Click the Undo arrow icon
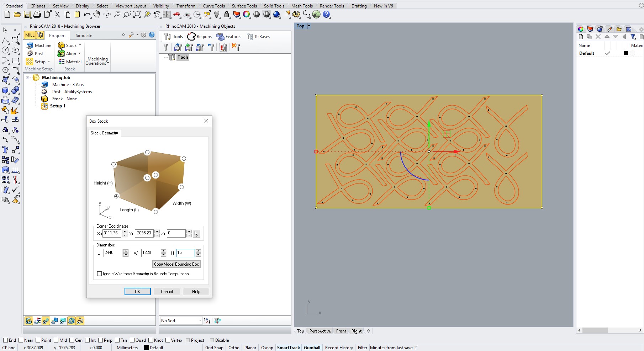The height and width of the screenshot is (351, 644). tap(87, 15)
